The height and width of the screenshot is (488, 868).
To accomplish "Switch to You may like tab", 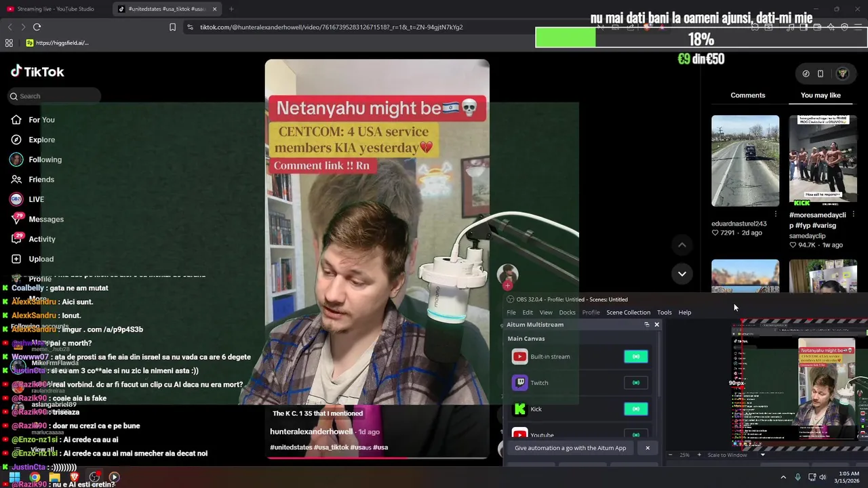I will pos(821,96).
